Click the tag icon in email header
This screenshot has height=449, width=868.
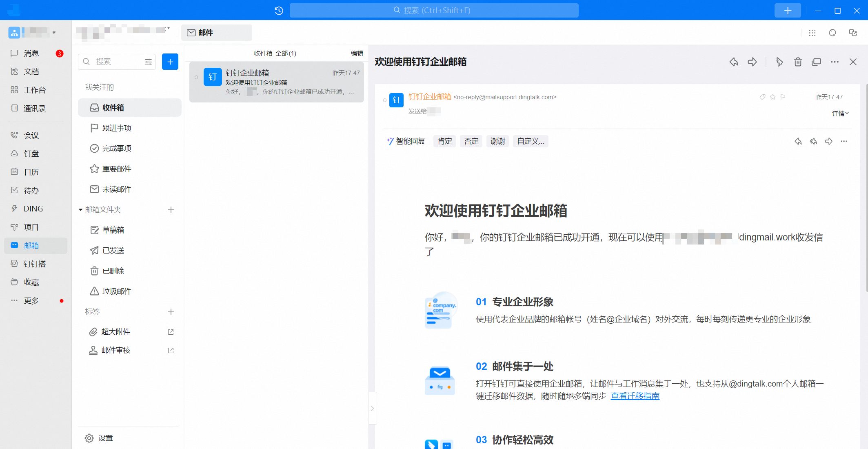click(762, 97)
